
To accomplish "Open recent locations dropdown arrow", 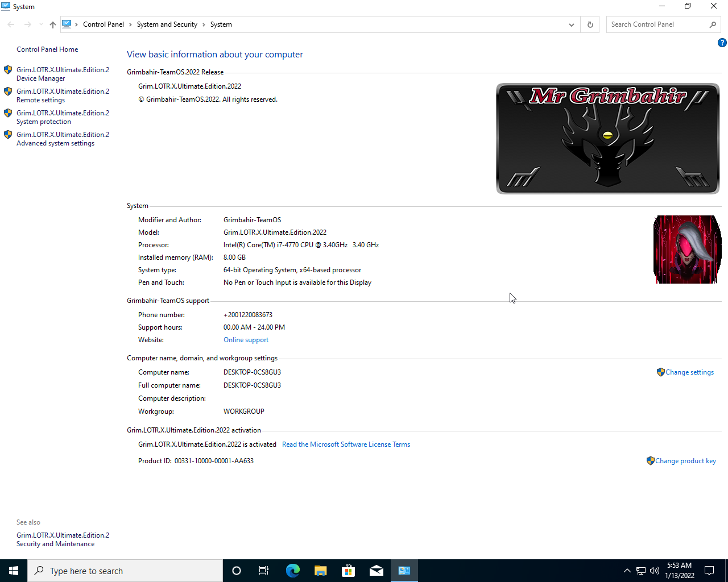I will point(41,24).
